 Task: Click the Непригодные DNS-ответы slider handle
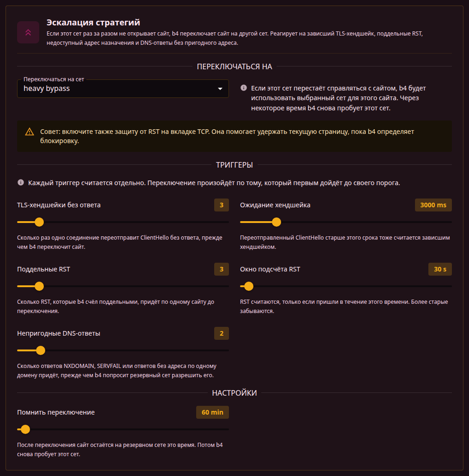pyautogui.click(x=40, y=350)
